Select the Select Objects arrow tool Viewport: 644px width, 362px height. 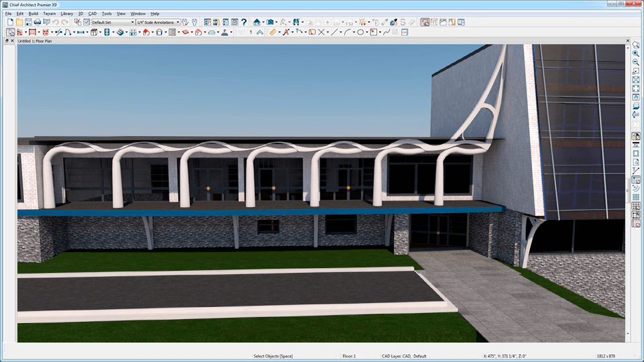[x=10, y=32]
